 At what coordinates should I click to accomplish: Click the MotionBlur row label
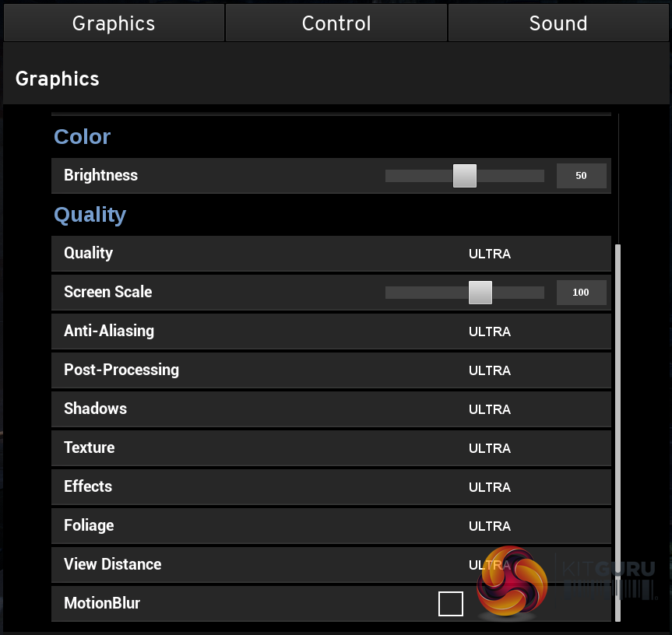pos(102,604)
